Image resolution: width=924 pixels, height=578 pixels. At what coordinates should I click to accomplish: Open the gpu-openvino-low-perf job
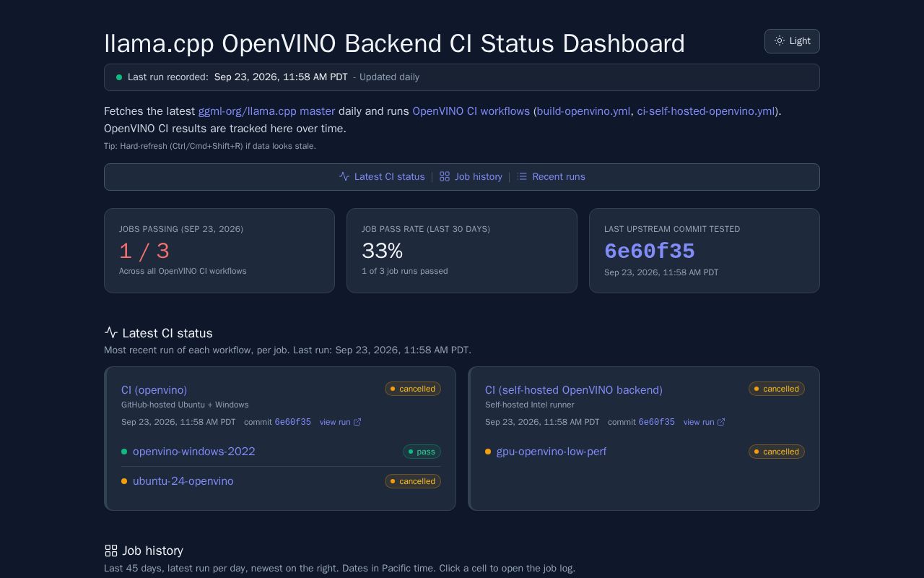click(x=552, y=452)
